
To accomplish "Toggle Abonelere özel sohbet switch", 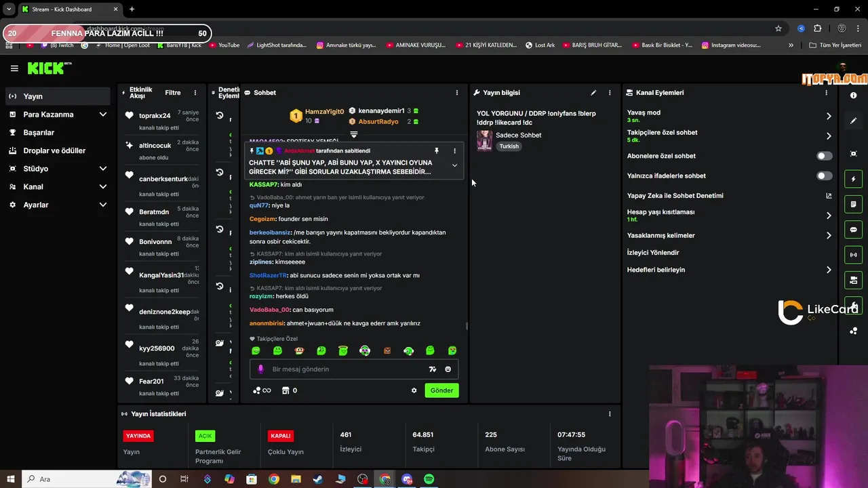I will click(x=824, y=156).
